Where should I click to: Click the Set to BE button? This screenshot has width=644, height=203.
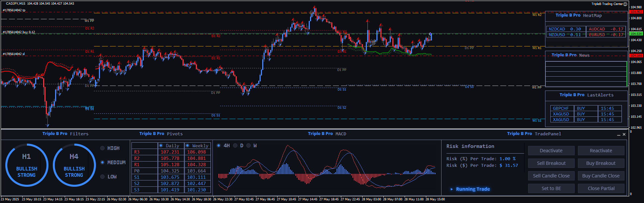tap(551, 188)
